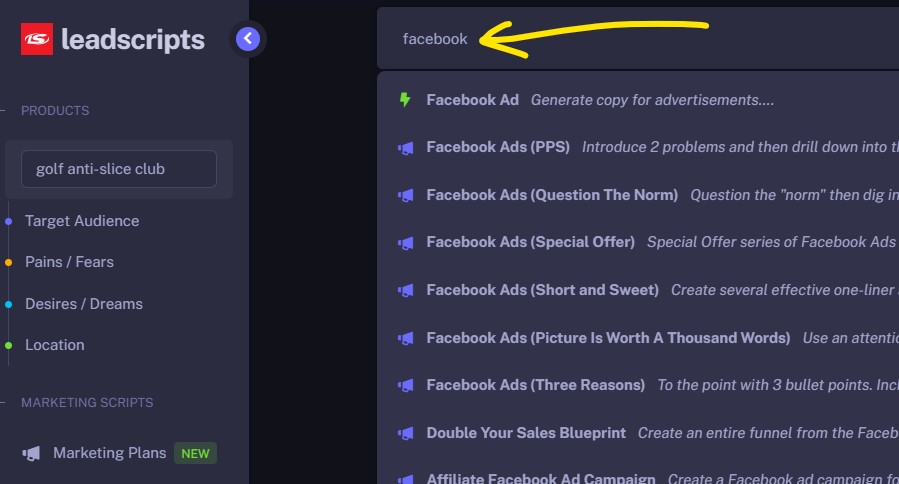
Task: Select the Double Your Sales Blueprint result
Action: pos(526,433)
